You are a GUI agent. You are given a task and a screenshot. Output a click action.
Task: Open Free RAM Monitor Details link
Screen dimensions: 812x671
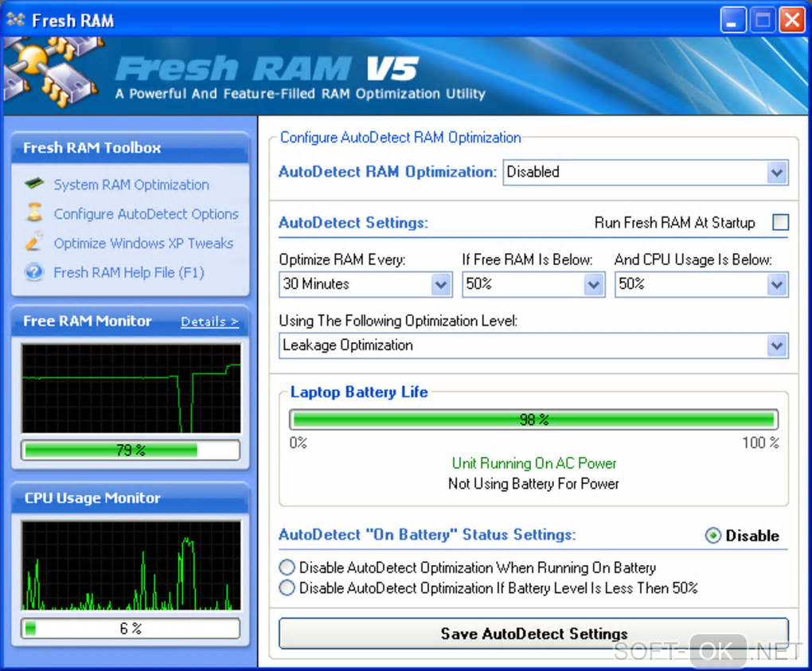209,322
